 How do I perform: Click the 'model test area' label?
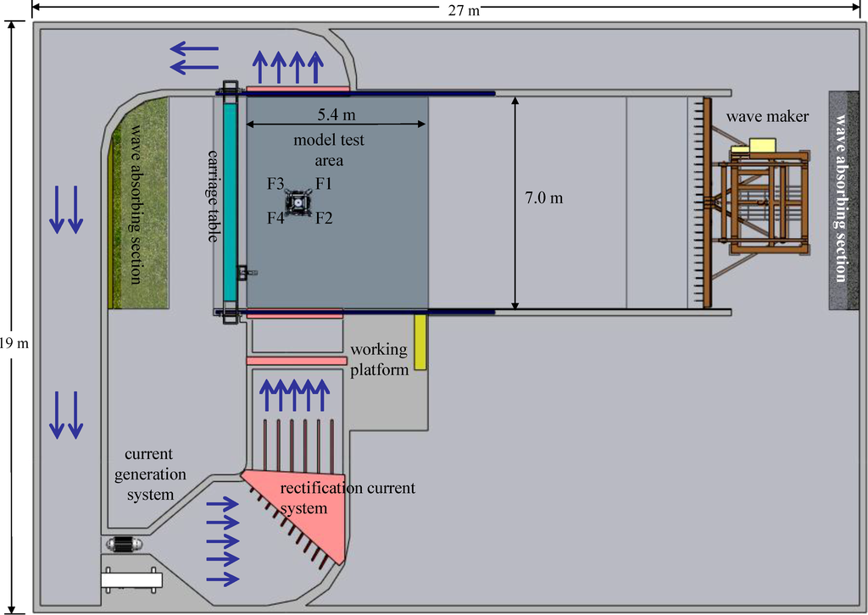click(329, 150)
